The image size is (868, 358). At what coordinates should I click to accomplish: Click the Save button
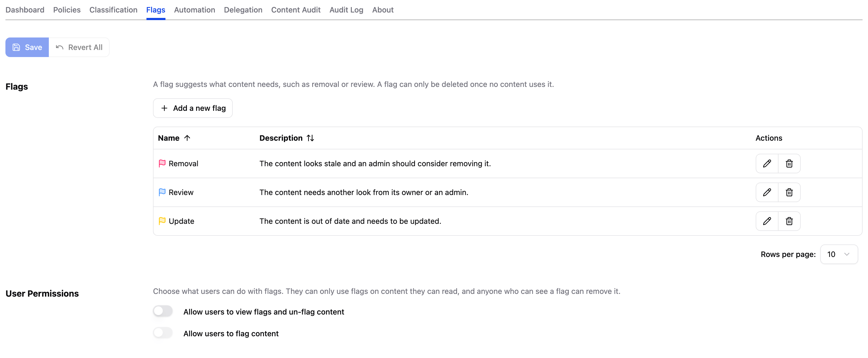click(x=27, y=47)
